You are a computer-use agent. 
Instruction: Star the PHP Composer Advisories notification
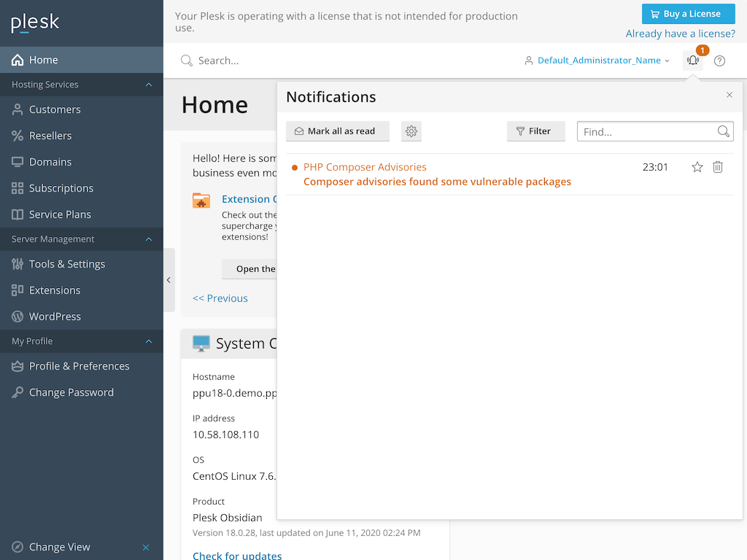coord(697,167)
